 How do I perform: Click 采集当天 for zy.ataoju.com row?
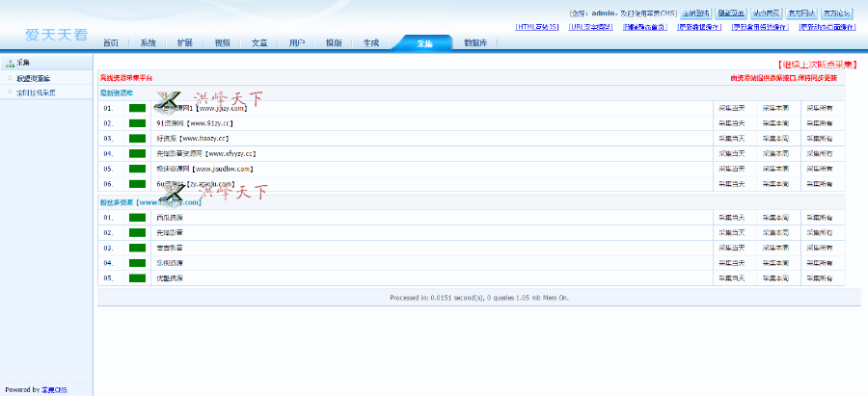tap(732, 184)
